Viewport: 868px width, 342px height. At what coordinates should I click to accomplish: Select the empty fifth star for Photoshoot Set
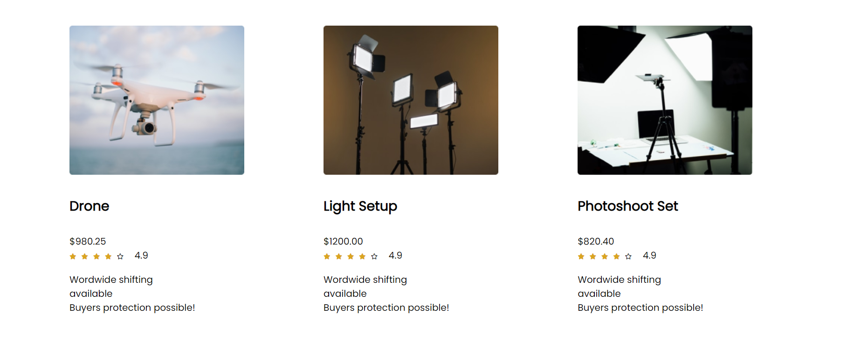click(628, 255)
